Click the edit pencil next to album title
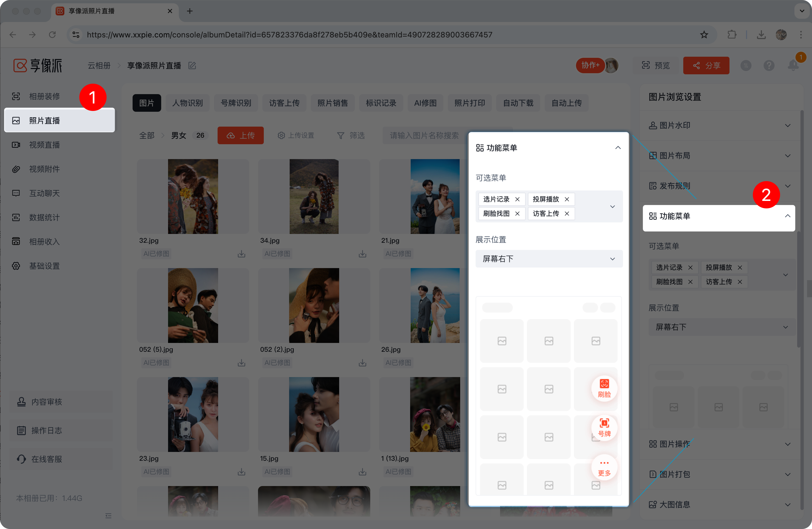Viewport: 812px width, 529px height. pos(192,66)
